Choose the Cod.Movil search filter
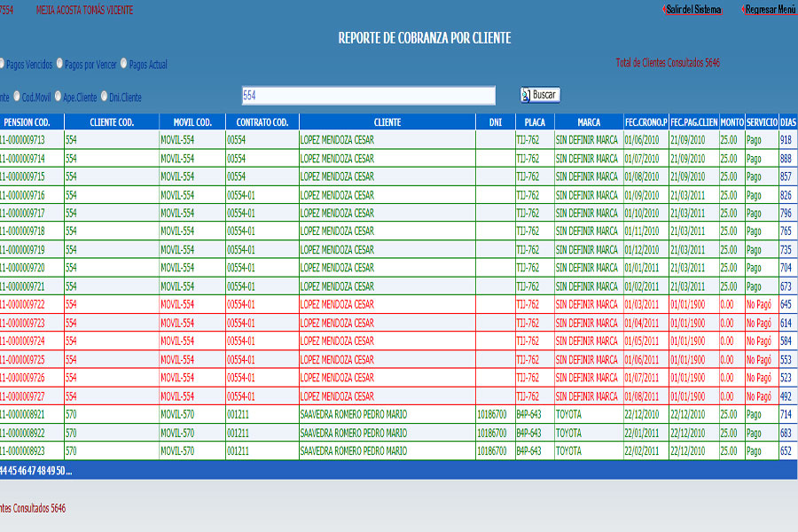Screen dimensions: 798x532 16,97
